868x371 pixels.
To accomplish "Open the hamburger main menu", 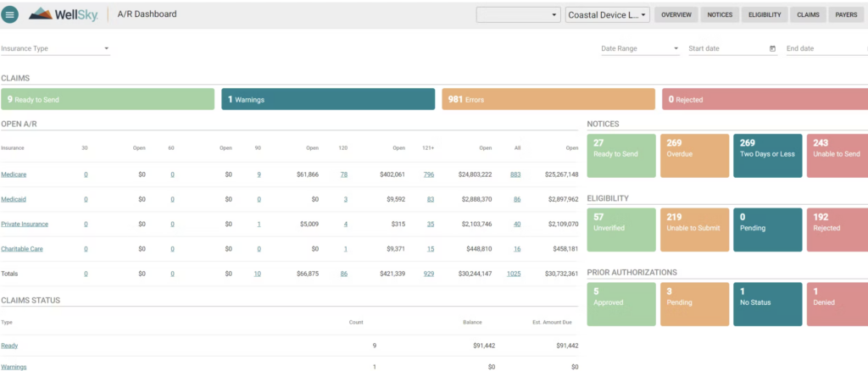I will tap(9, 14).
